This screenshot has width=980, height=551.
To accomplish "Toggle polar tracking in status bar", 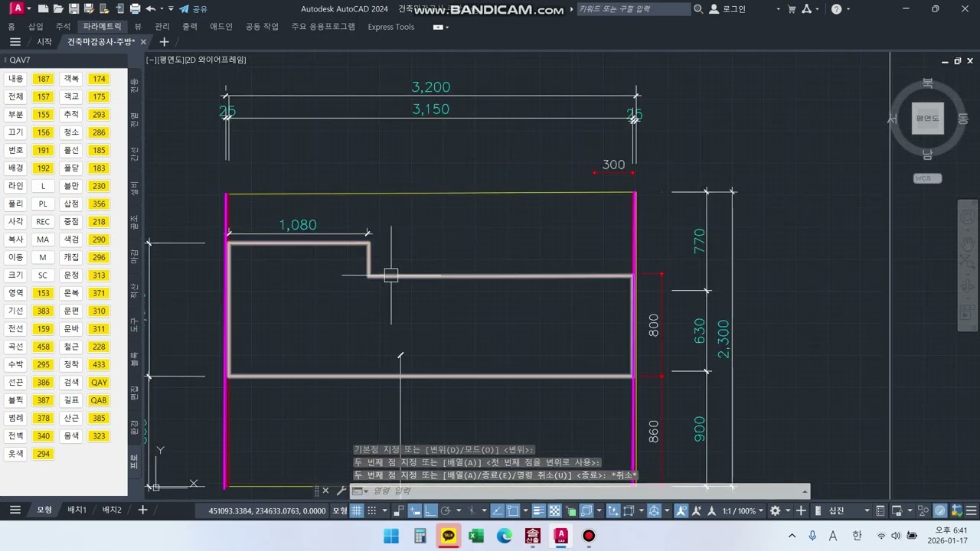I will coord(446,510).
